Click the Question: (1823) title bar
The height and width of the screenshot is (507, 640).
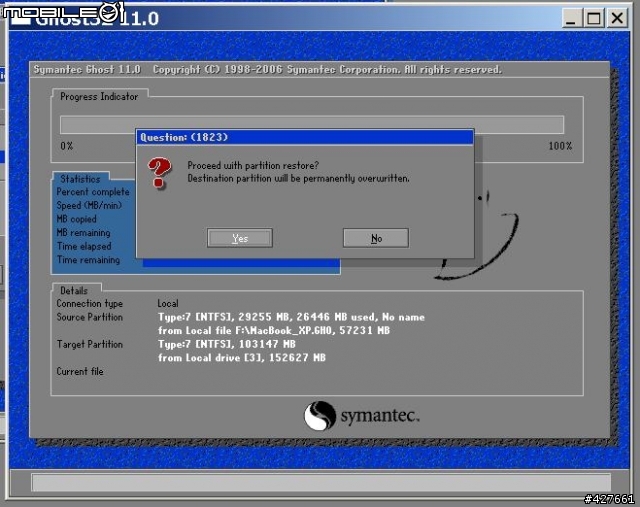click(305, 137)
